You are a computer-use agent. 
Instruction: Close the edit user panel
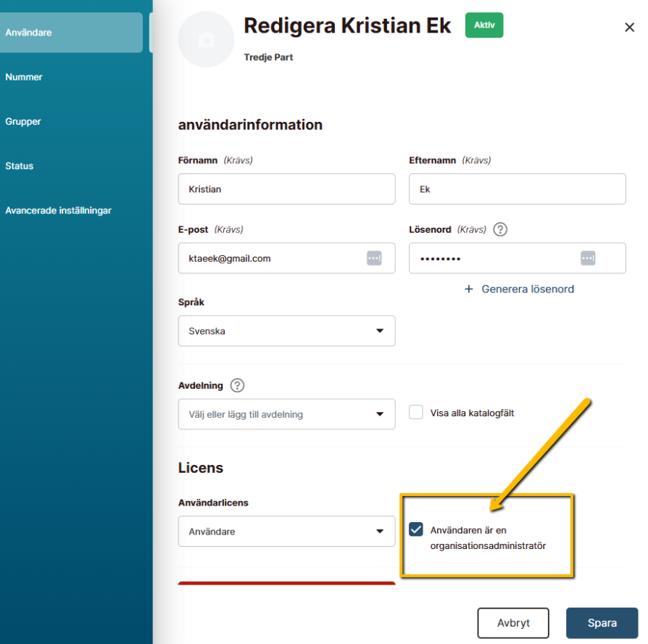[629, 28]
